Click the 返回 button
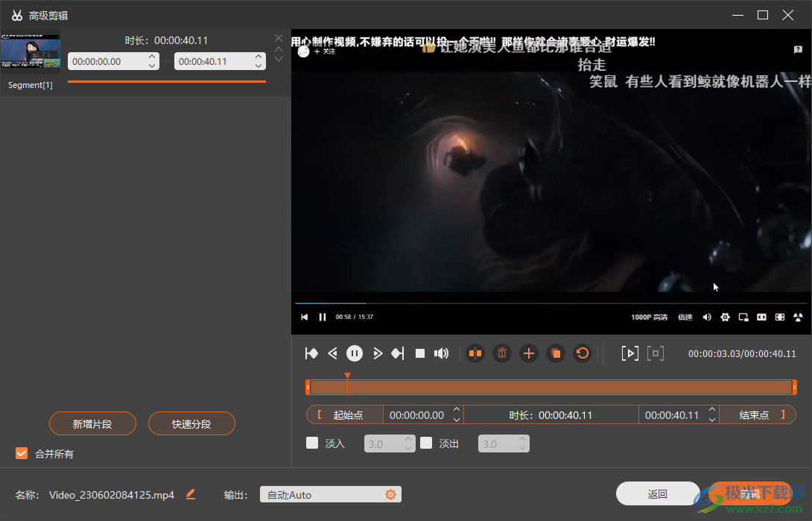 (658, 493)
